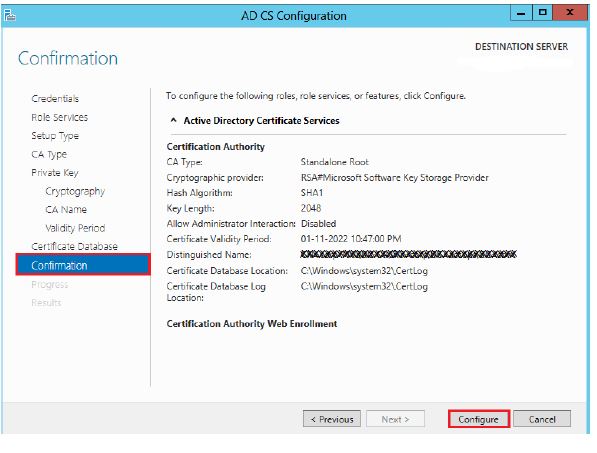This screenshot has width=597, height=453.
Task: Open the Validity Period sub-step
Action: point(75,228)
